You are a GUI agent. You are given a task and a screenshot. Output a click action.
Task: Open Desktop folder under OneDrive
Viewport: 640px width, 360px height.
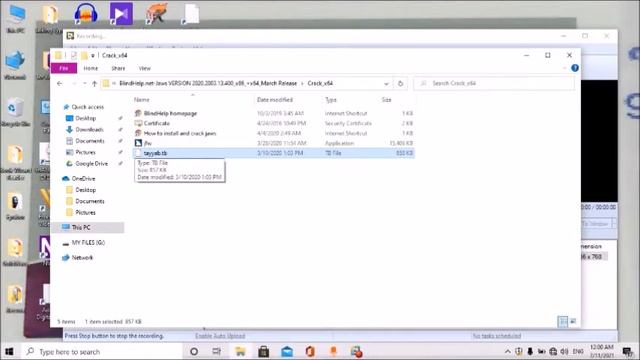tap(85, 190)
